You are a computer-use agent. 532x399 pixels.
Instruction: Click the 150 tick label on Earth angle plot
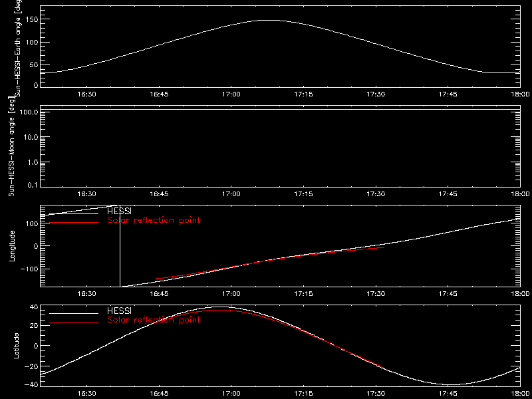(x=31, y=19)
